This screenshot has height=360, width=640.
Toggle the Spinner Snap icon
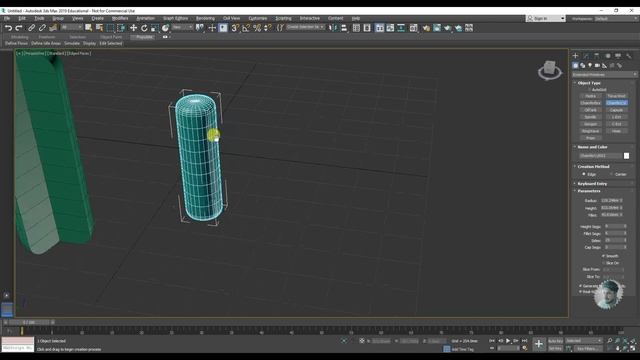[x=268, y=28]
